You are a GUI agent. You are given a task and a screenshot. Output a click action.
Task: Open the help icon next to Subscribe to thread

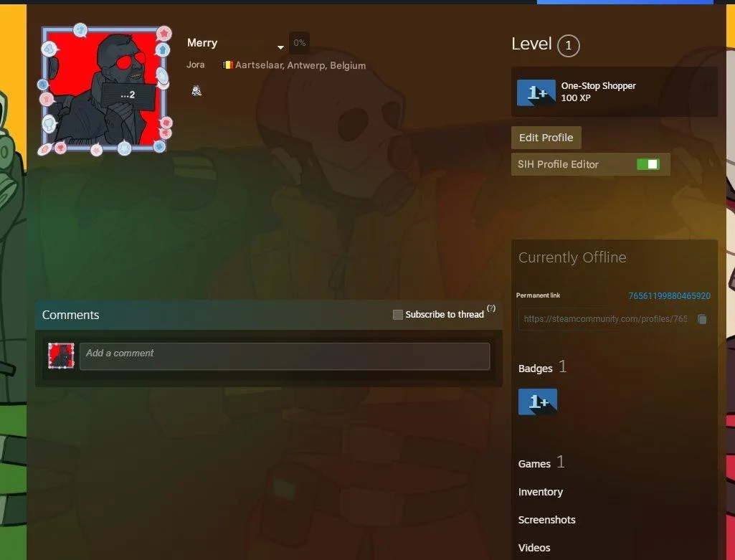[490, 308]
